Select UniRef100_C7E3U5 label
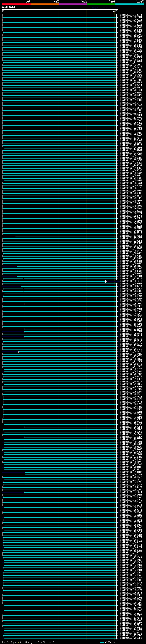This screenshot has height=644, width=146. [x=131, y=329]
